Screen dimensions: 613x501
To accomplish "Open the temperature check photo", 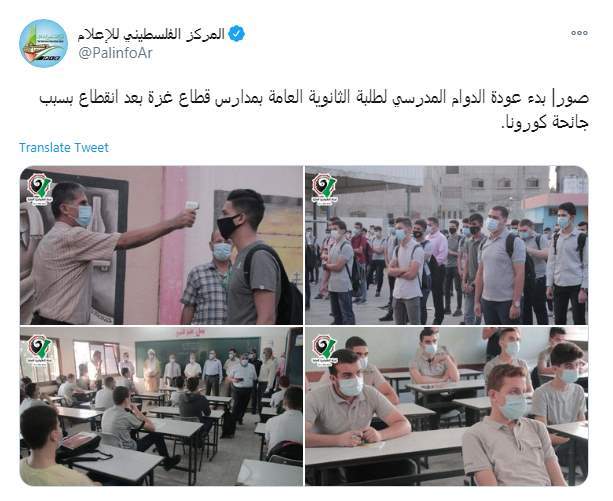I will 161,245.
